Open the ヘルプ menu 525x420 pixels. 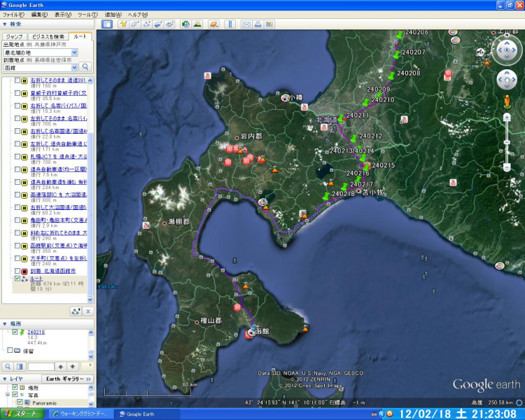point(138,15)
